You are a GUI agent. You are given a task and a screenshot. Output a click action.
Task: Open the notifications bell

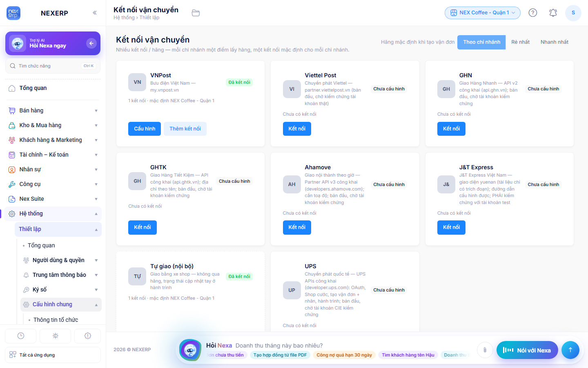553,13
